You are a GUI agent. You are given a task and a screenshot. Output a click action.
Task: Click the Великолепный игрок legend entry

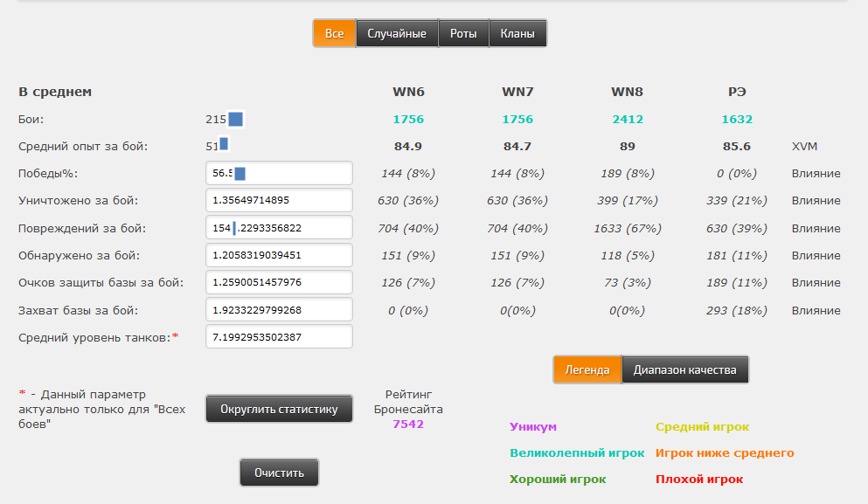click(577, 452)
